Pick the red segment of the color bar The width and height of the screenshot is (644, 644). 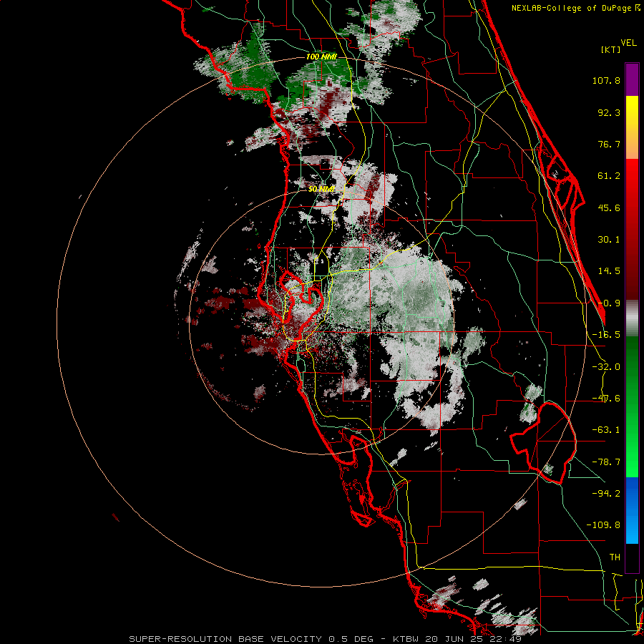(632, 229)
